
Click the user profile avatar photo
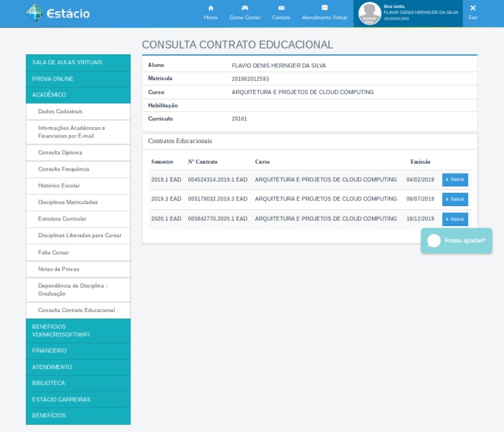click(369, 13)
